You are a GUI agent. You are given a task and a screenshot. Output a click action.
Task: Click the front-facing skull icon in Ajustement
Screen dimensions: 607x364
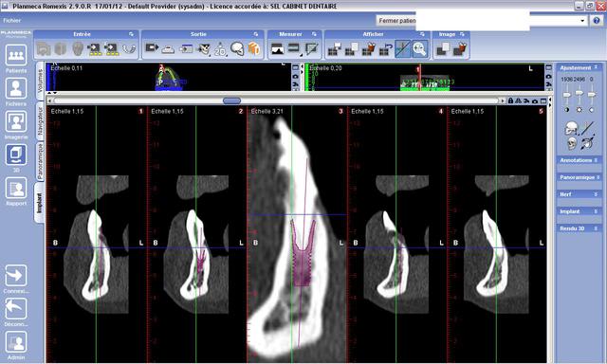pyautogui.click(x=572, y=144)
